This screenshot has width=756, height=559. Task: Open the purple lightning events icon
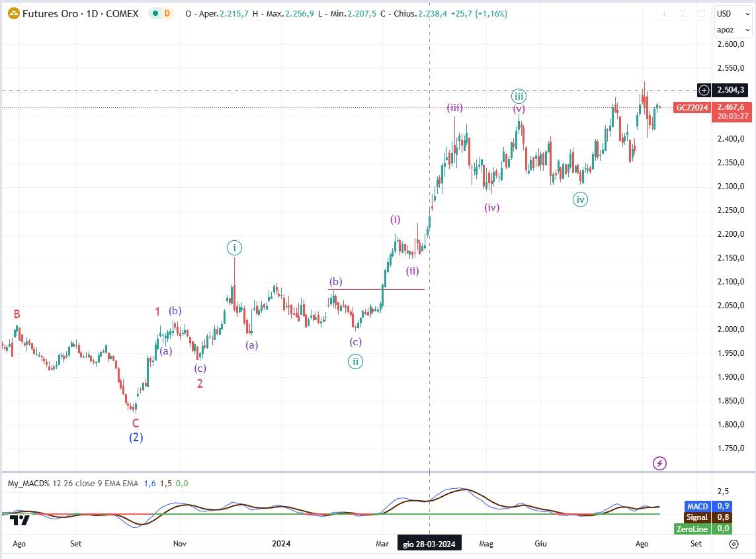click(659, 464)
